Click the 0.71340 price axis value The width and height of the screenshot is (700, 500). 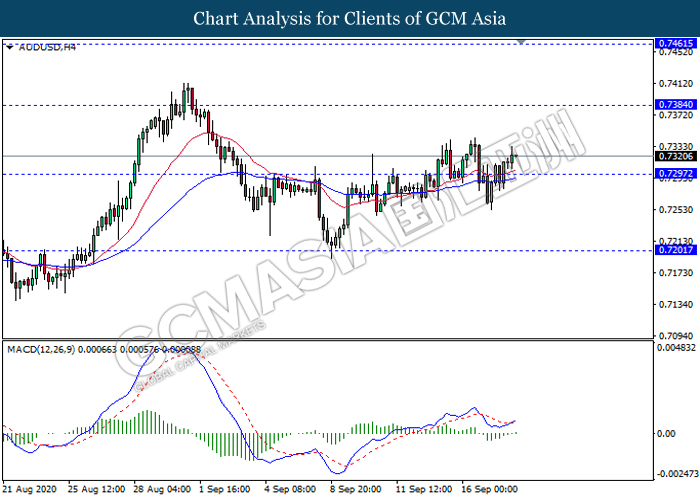coord(676,304)
